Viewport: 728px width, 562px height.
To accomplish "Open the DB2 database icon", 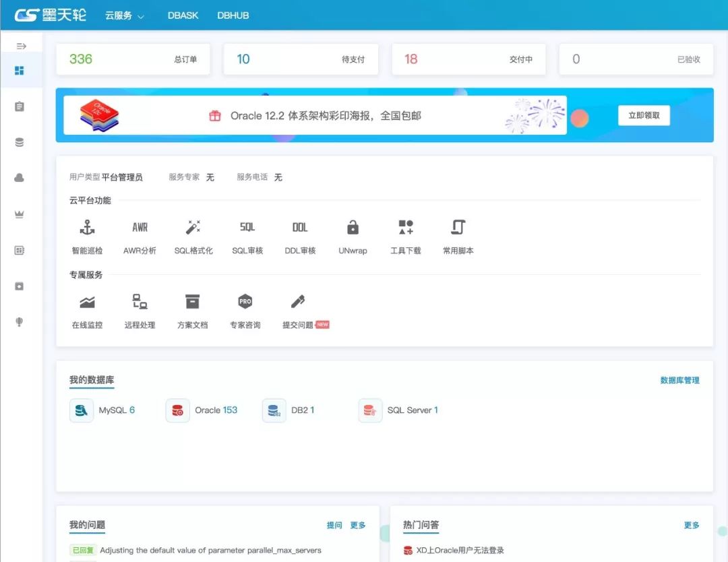I will (x=274, y=410).
